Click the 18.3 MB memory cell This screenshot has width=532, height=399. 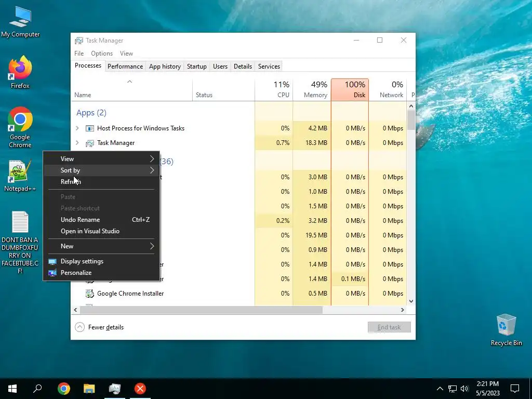tap(312, 143)
